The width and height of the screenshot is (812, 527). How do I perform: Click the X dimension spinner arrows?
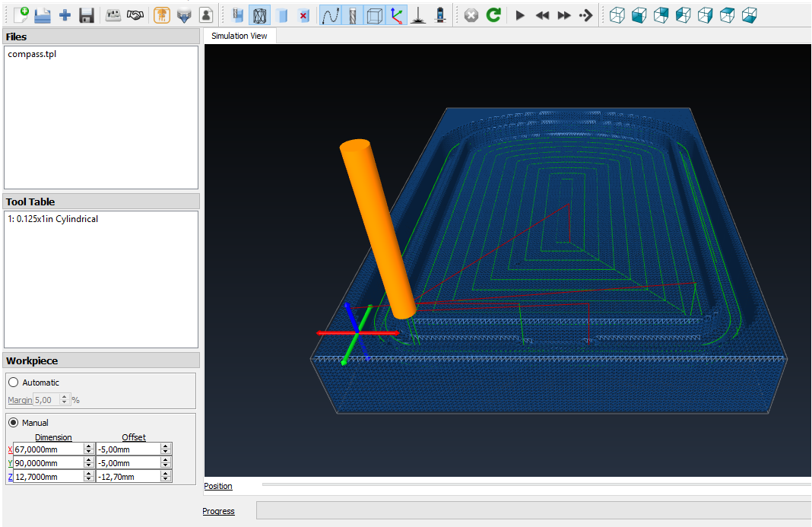coord(89,449)
